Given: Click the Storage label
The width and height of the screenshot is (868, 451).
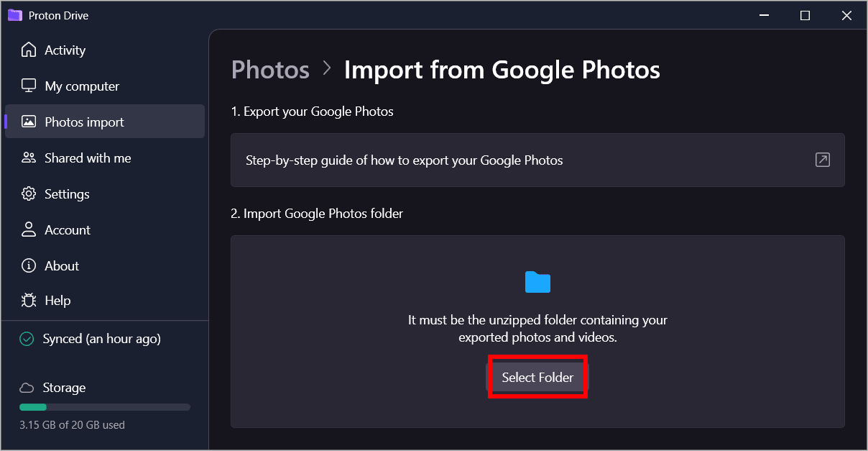Looking at the screenshot, I should pos(64,388).
